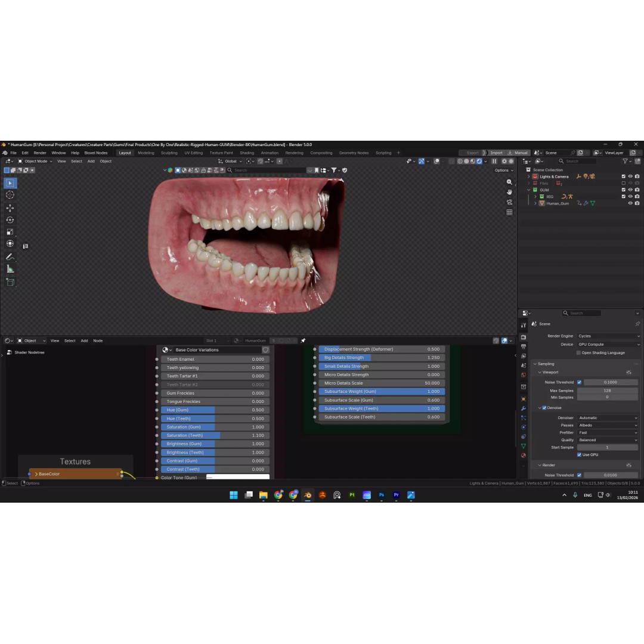Enable the Files collection checkbox
Screen dimensions: 644x644
(624, 183)
